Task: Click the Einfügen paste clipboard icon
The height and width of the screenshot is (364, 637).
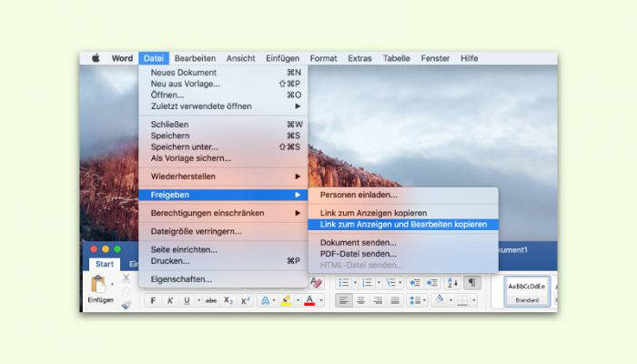Action: click(x=98, y=284)
